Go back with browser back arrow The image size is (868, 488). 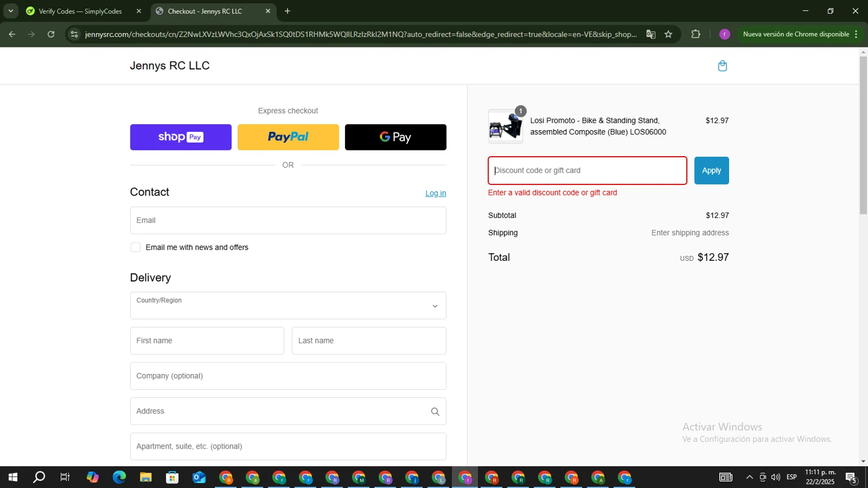click(x=12, y=34)
